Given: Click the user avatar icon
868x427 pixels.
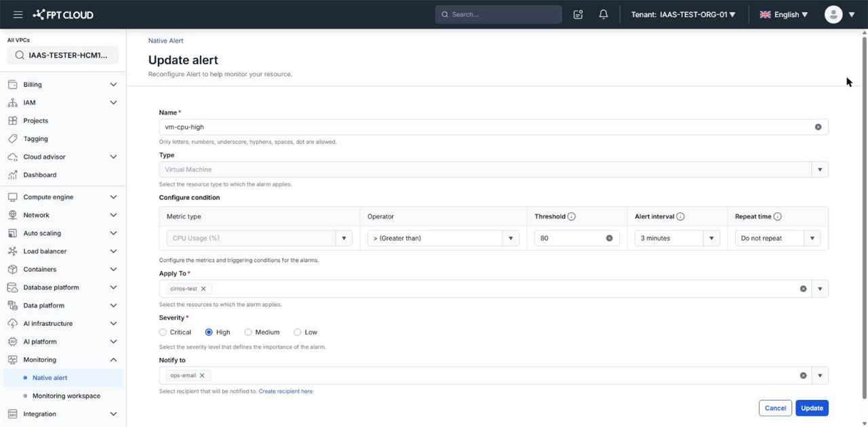Looking at the screenshot, I should click(x=833, y=14).
